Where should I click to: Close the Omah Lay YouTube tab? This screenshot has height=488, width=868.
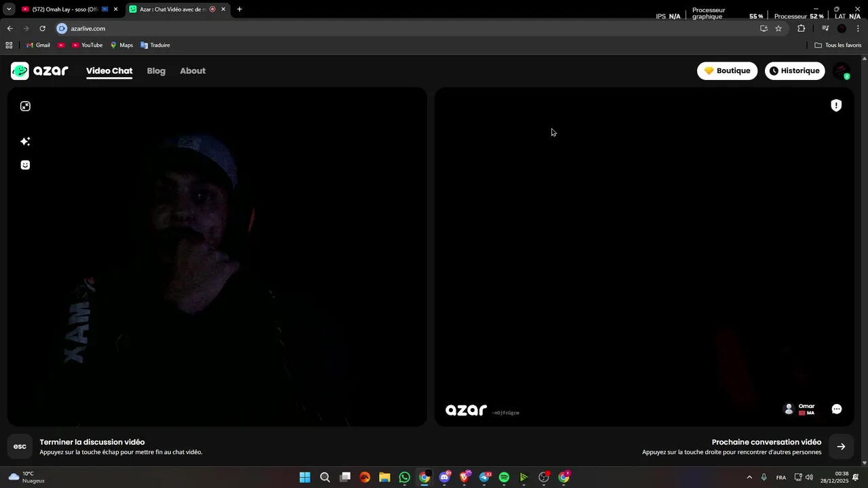pyautogui.click(x=115, y=9)
